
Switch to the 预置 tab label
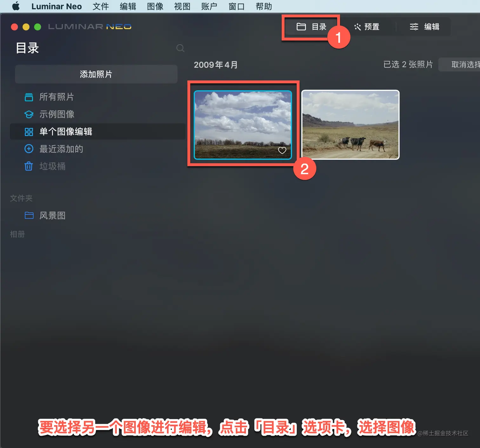pyautogui.click(x=372, y=27)
